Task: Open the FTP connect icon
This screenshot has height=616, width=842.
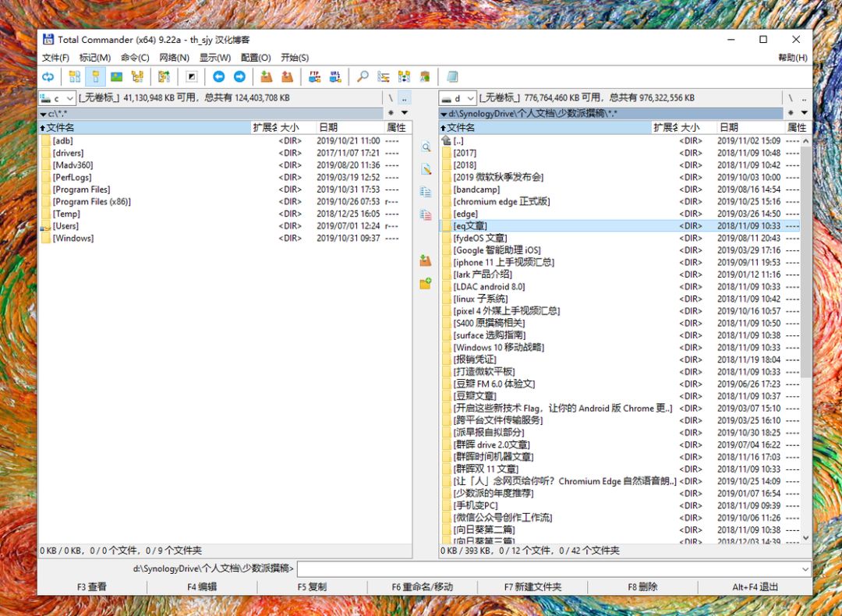Action: (315, 76)
